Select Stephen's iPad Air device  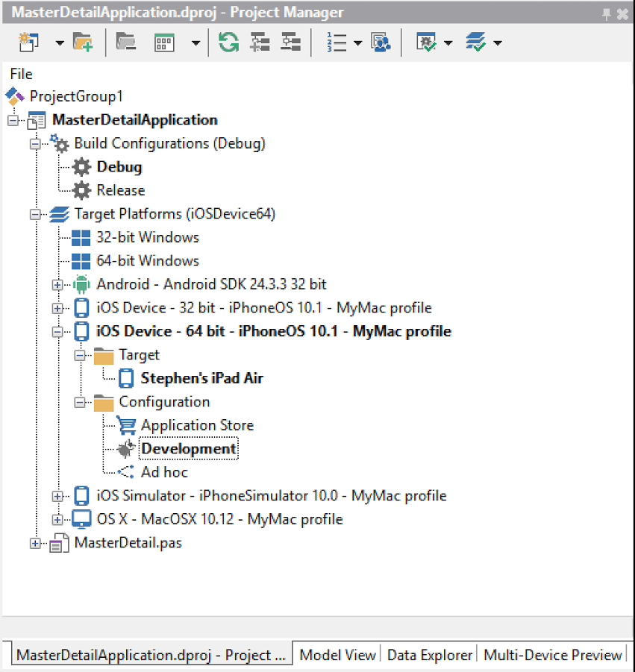click(x=201, y=378)
